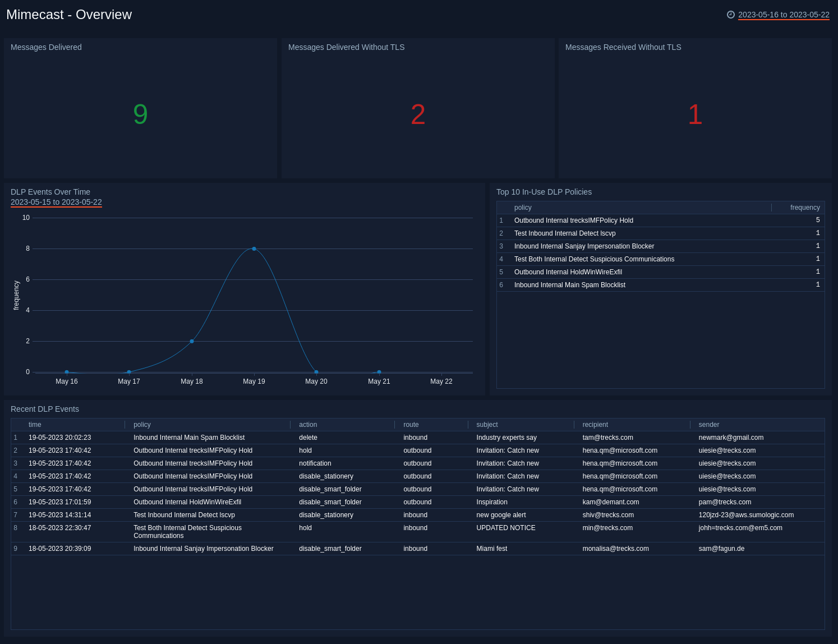Click the Recent DLP Events panel title
The width and height of the screenshot is (838, 644).
coord(45,409)
